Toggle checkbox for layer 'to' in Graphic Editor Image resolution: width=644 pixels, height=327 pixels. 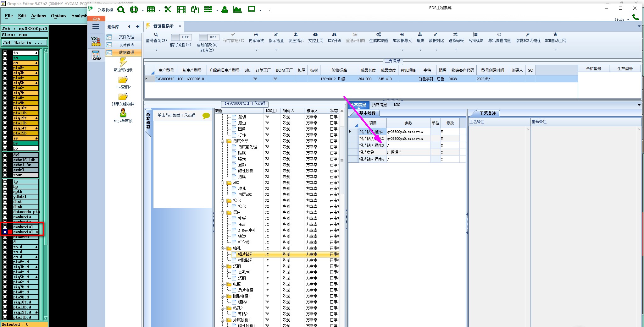[x=5, y=53]
